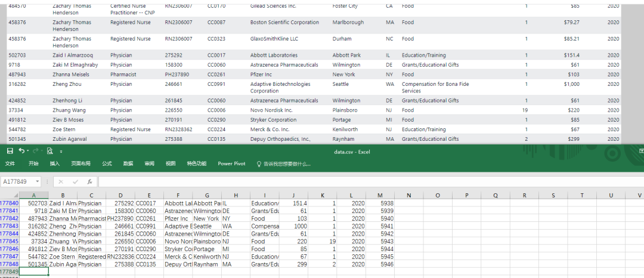644x278 pixels.
Task: Click Excel cell with value 1000
Action: tap(293, 226)
